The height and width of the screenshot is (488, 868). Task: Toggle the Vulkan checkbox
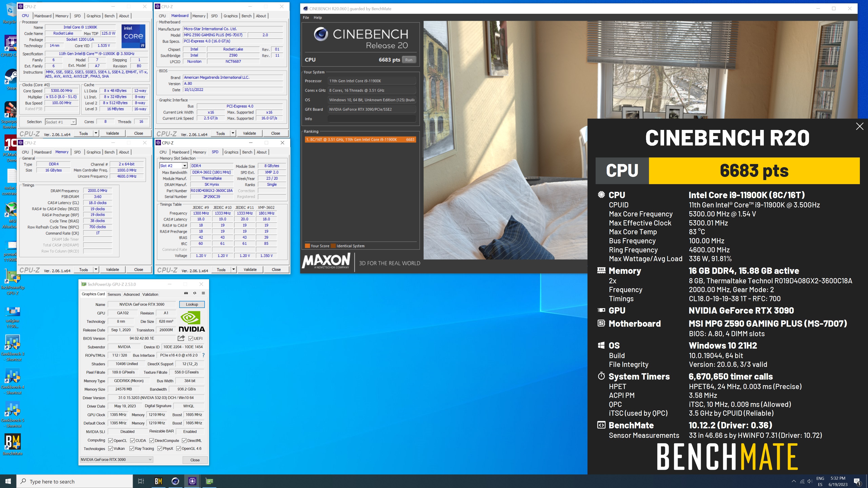point(110,449)
